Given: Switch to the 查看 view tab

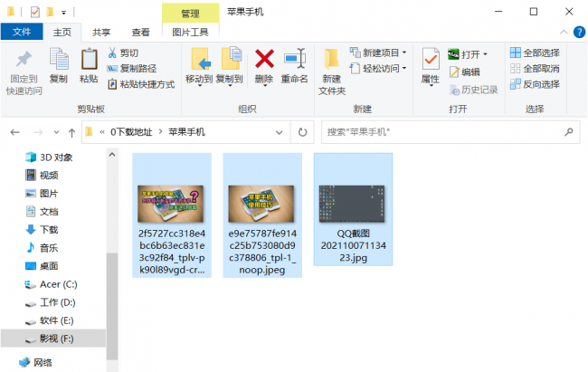Looking at the screenshot, I should coord(140,33).
